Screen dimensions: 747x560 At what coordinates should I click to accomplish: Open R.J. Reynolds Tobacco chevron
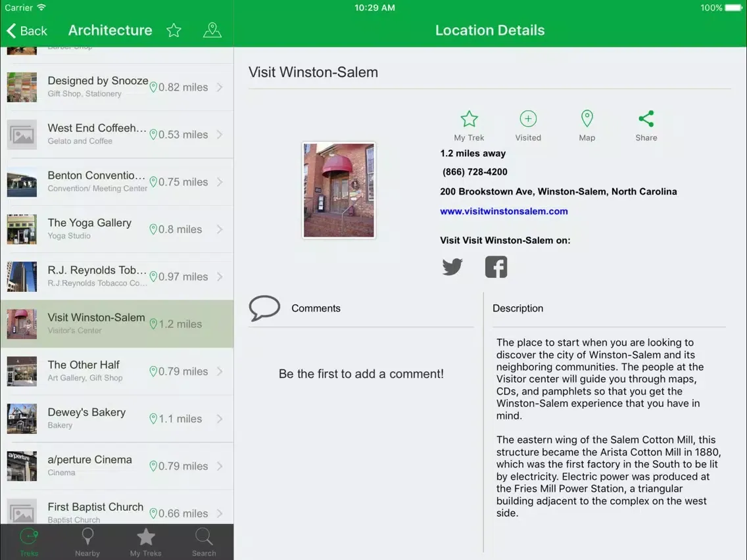220,277
